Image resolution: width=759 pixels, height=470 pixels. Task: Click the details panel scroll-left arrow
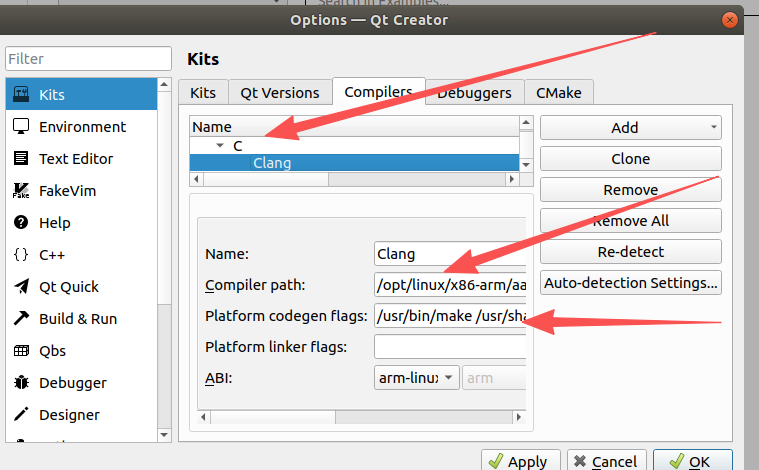tap(204, 417)
